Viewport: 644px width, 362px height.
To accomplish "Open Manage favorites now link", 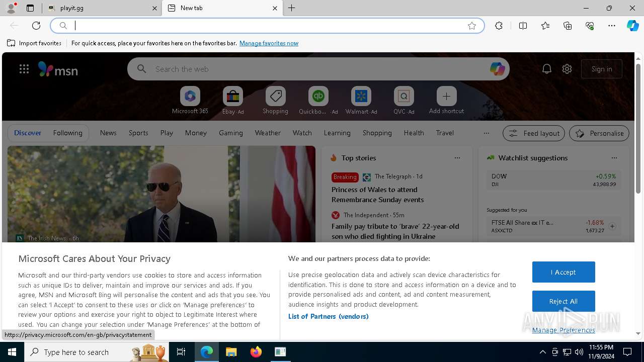I will [x=269, y=43].
